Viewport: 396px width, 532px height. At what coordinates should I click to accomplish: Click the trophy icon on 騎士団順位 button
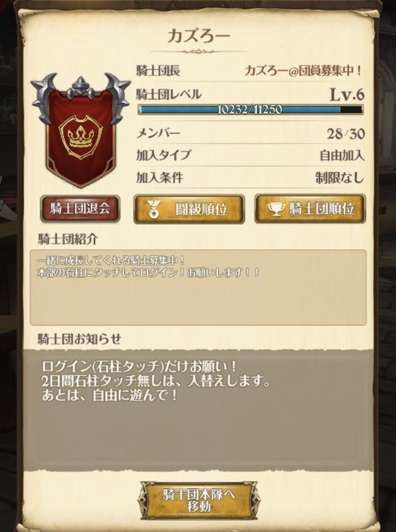click(276, 209)
